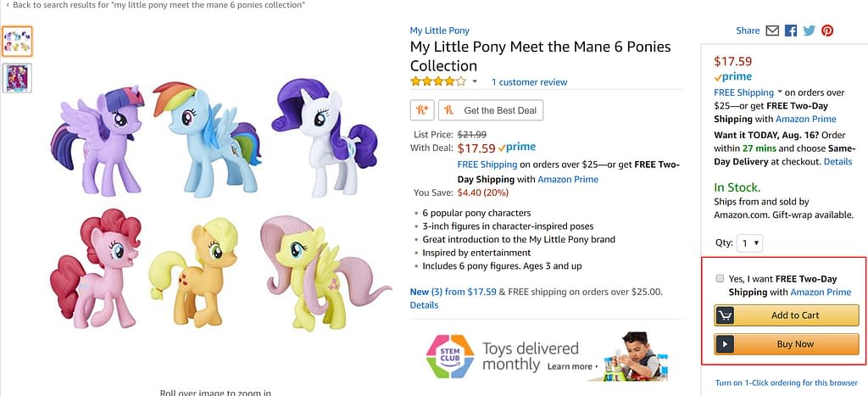Click cart icon on Add to Cart
868x396 pixels.
725,315
